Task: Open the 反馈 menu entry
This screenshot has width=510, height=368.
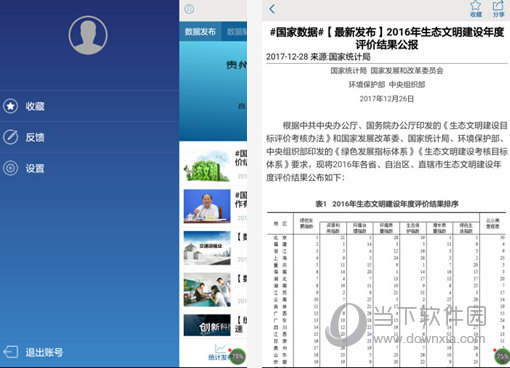Action: click(89, 137)
